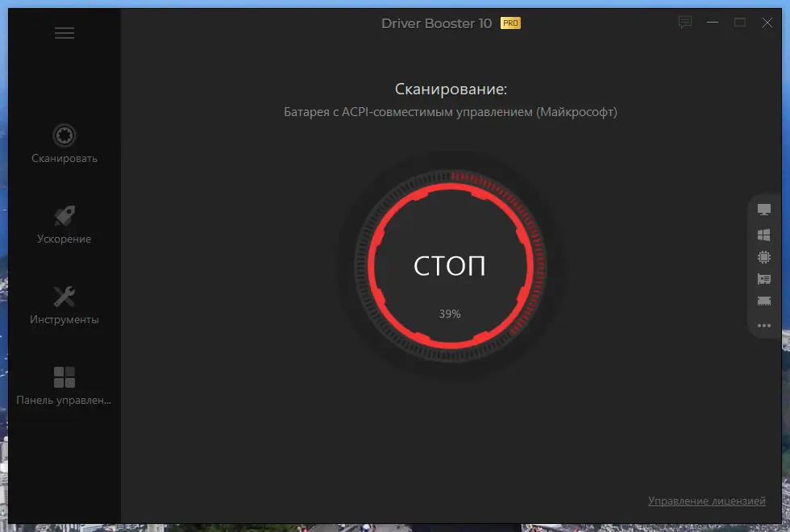
Task: Click the Windows logo icon in right panel
Action: [764, 235]
